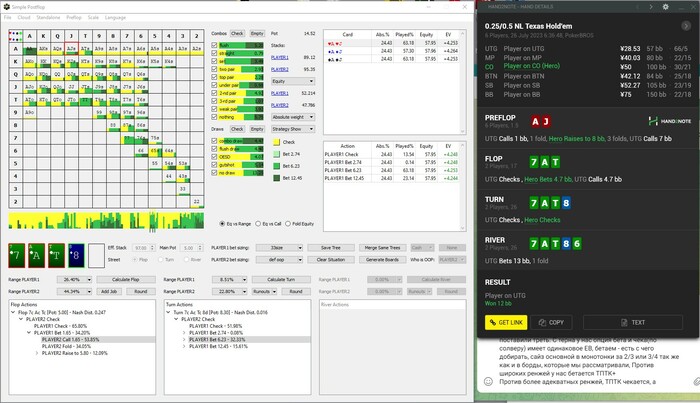The height and width of the screenshot is (403, 700).
Task: Click the AJs cell in range matrix
Action: (x=71, y=49)
